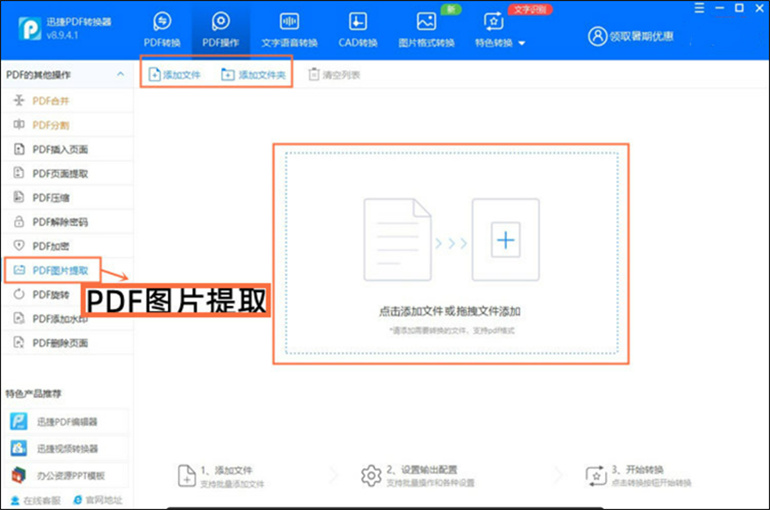The width and height of the screenshot is (770, 510).
Task: Click the CAD转换 icon
Action: click(357, 21)
